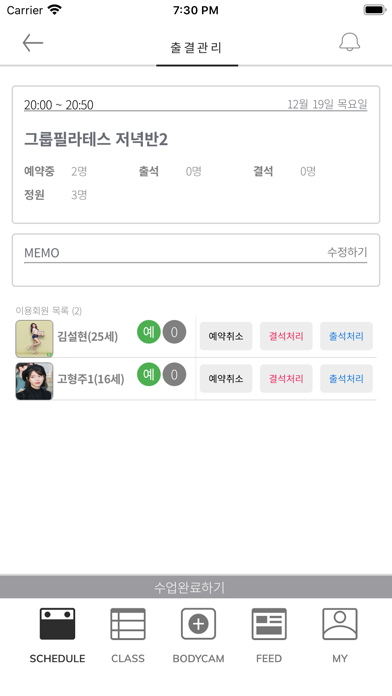
Task: Open the SCHEDULE calendar icon
Action: click(57, 624)
